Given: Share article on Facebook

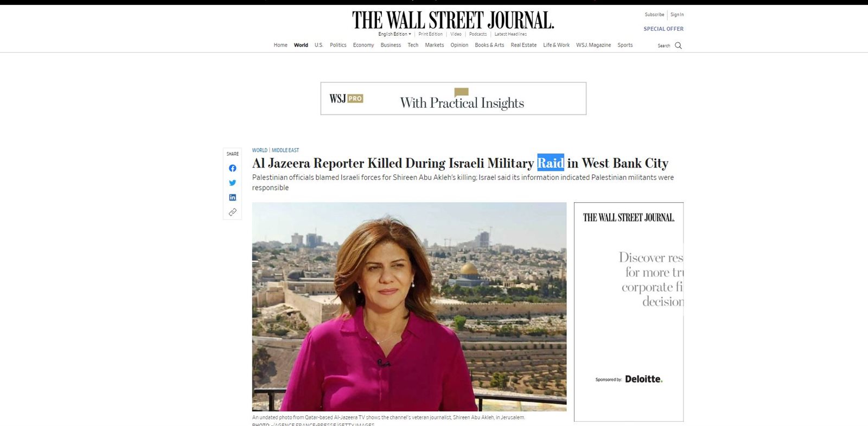Looking at the screenshot, I should click(232, 169).
